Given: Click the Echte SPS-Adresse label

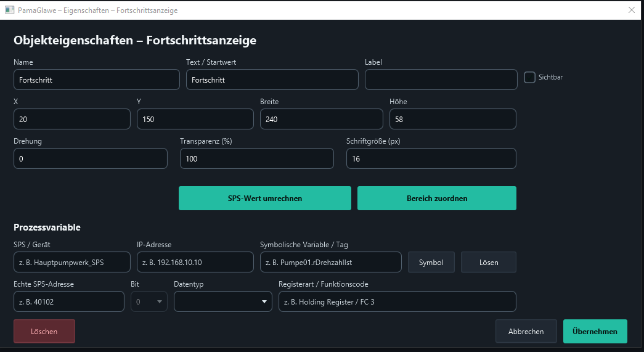Looking at the screenshot, I should (44, 284).
